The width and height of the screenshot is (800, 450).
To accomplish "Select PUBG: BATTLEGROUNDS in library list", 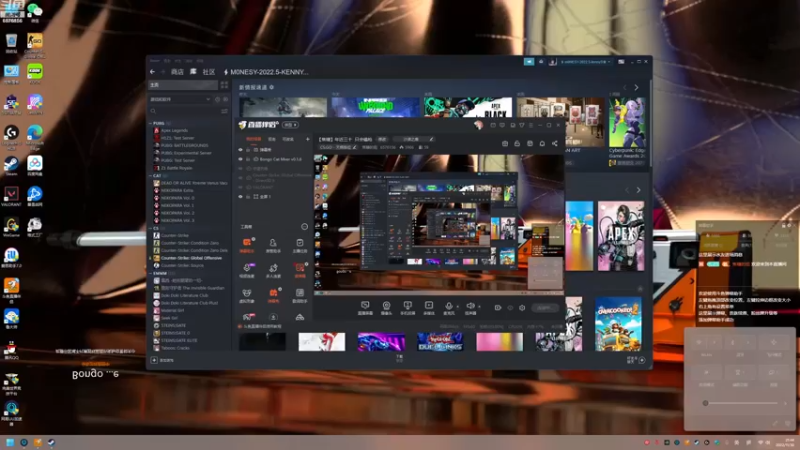I will tap(185, 145).
